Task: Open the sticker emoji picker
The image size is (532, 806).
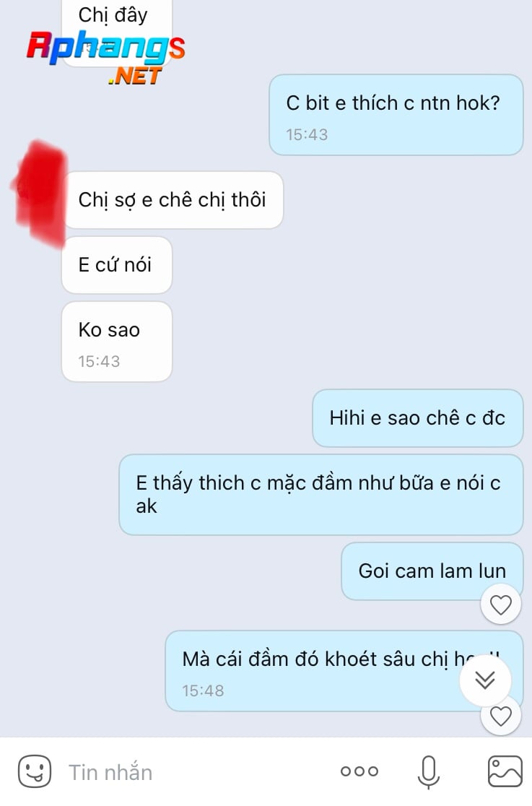Action: tap(35, 771)
